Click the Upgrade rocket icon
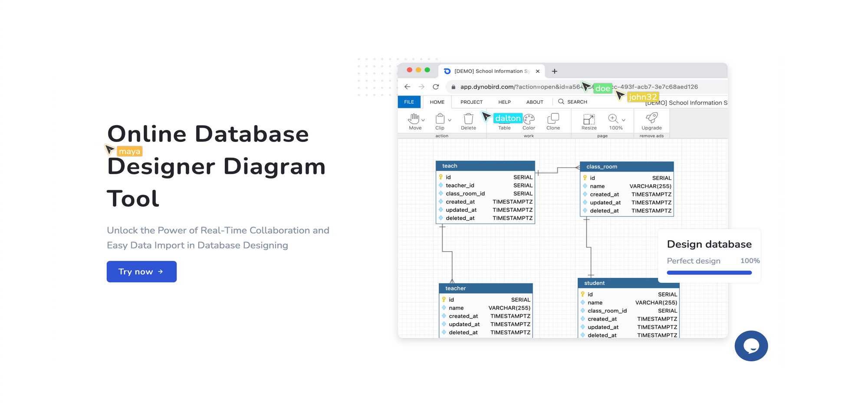 tap(651, 118)
